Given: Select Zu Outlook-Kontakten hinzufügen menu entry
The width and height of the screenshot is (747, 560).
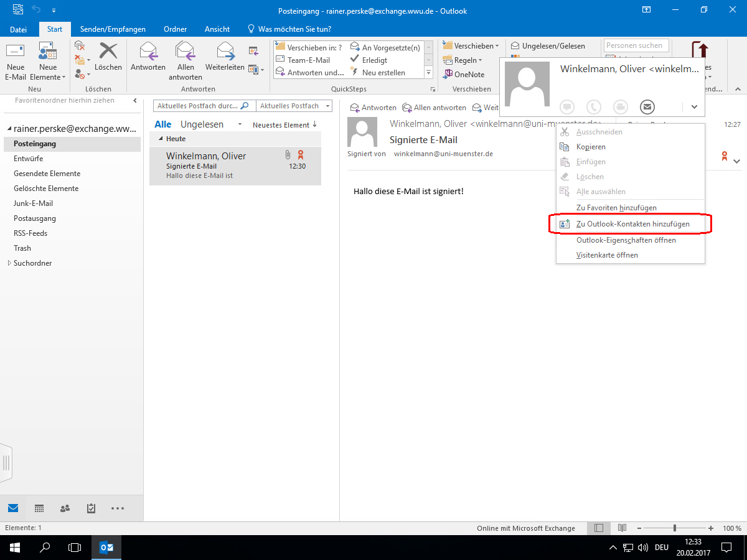Looking at the screenshot, I should (x=632, y=224).
